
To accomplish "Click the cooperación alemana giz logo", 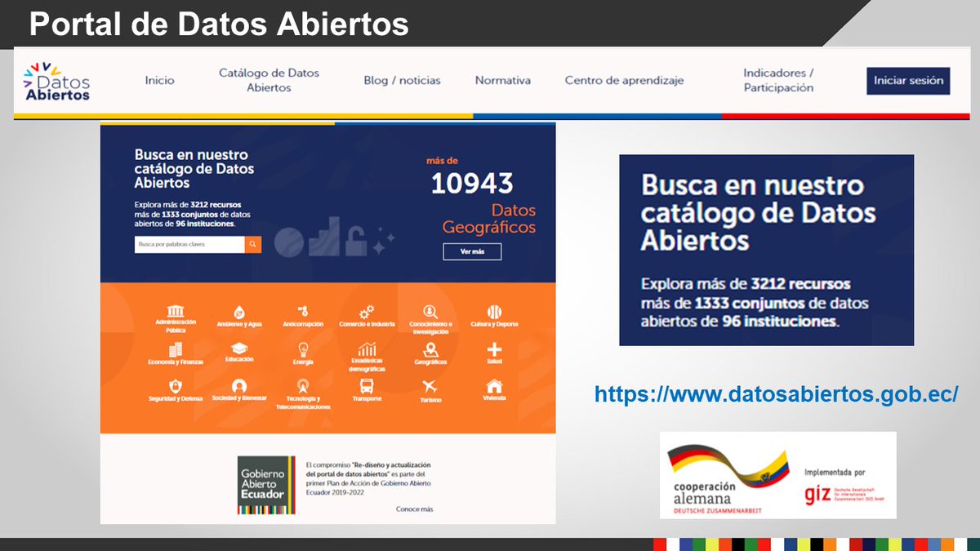I will [777, 475].
